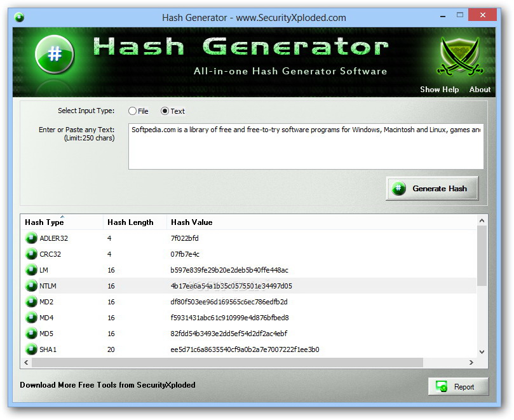This screenshot has height=420, width=514.
Task: Click the SHA1 row hash icon
Action: pos(31,349)
